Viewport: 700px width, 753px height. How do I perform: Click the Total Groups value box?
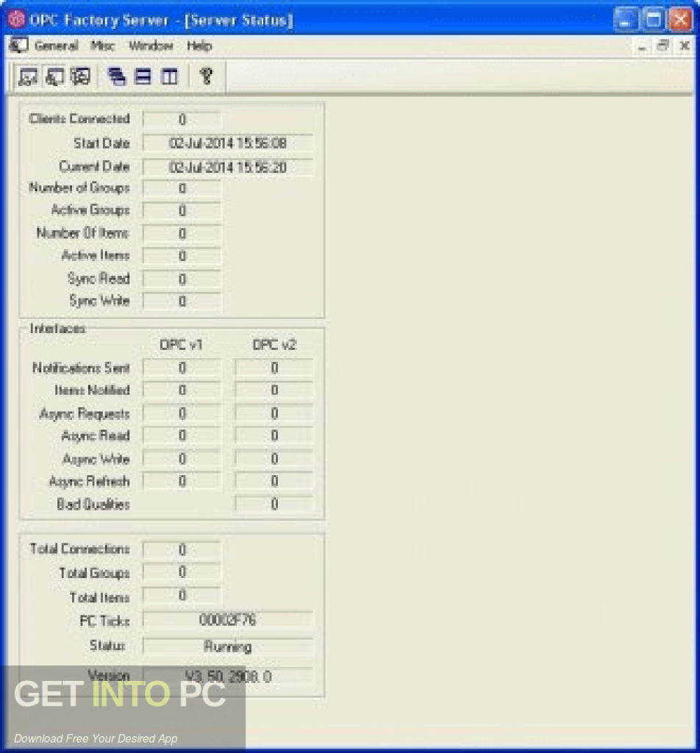(182, 572)
